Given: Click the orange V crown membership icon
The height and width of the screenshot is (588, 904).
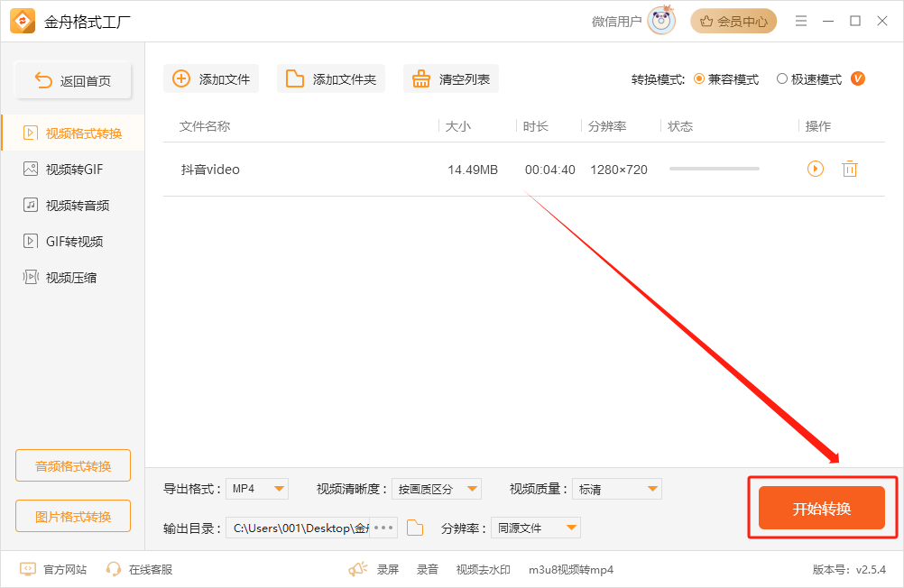Looking at the screenshot, I should click(857, 78).
